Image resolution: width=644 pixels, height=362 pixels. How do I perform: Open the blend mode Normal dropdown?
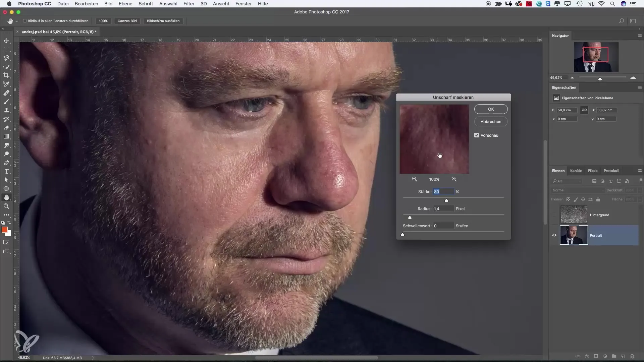[577, 190]
